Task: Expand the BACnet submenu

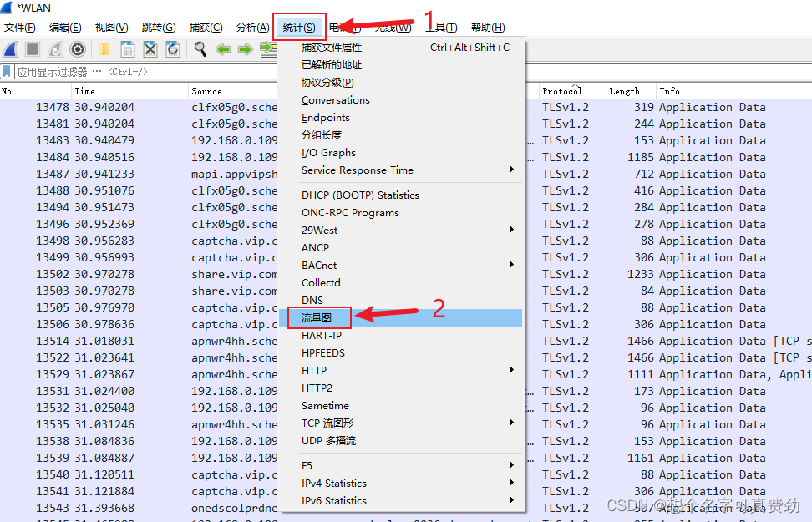Action: coord(401,265)
